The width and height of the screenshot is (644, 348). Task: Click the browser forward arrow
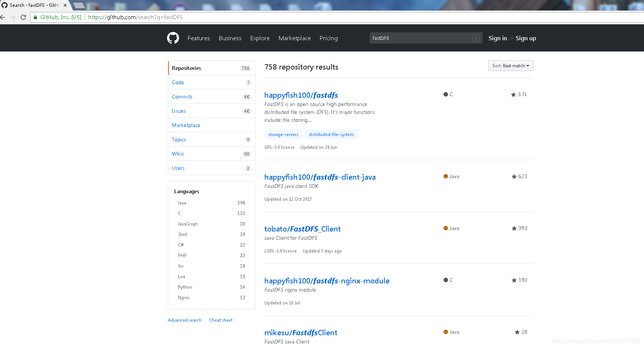point(13,17)
